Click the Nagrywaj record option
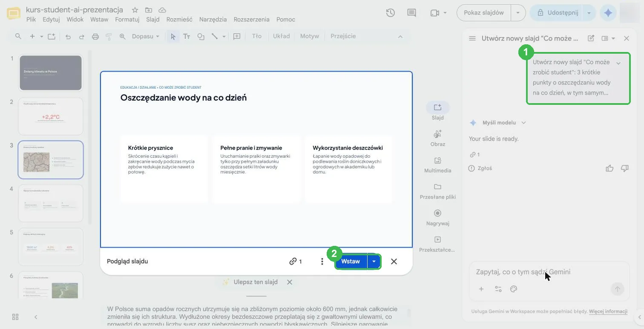Screen dimensions: 644x329 pyautogui.click(x=437, y=218)
